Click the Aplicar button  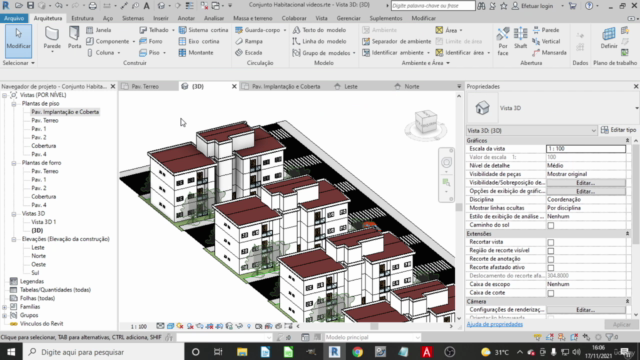622,324
